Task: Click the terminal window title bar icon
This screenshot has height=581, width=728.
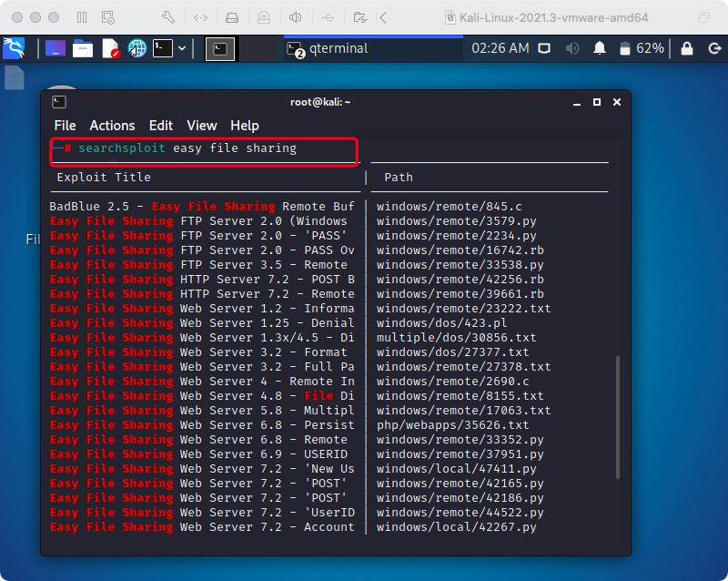Action: click(x=59, y=102)
